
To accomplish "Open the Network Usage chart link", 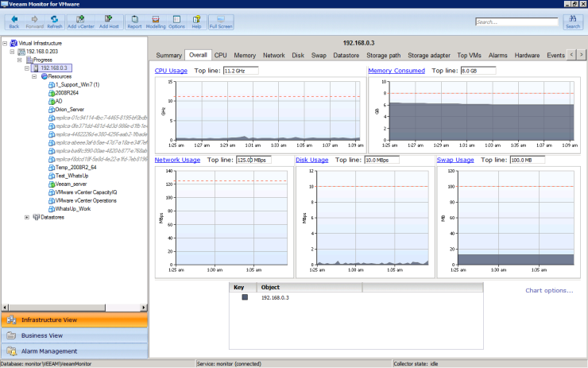I will [177, 160].
